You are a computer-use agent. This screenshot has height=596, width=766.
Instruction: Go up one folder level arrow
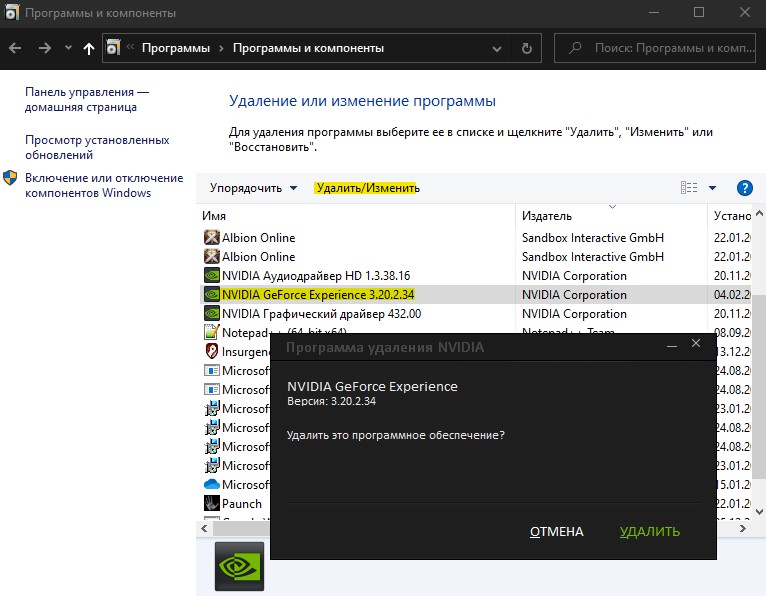pos(88,48)
